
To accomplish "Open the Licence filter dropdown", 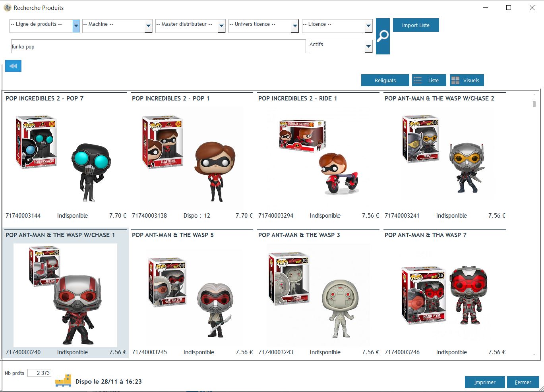I will 368,26.
